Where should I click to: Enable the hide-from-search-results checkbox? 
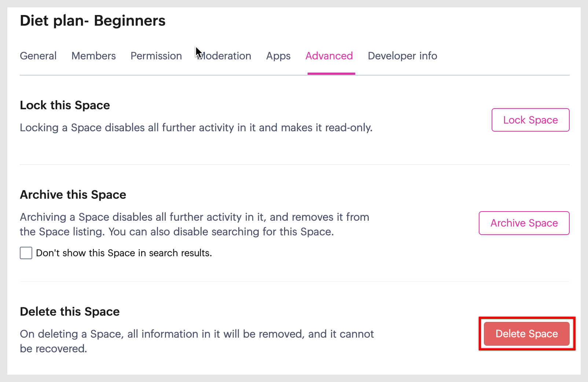tap(26, 253)
